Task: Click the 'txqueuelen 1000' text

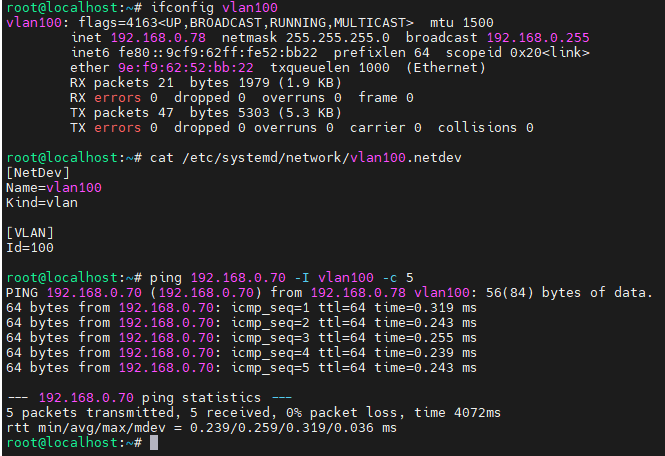Action: pos(330,68)
